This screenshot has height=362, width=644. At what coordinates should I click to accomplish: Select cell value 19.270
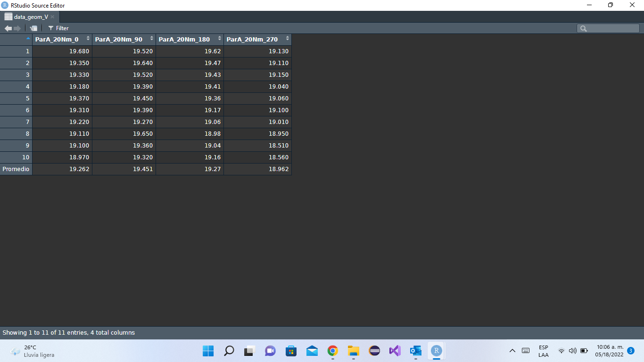click(143, 122)
